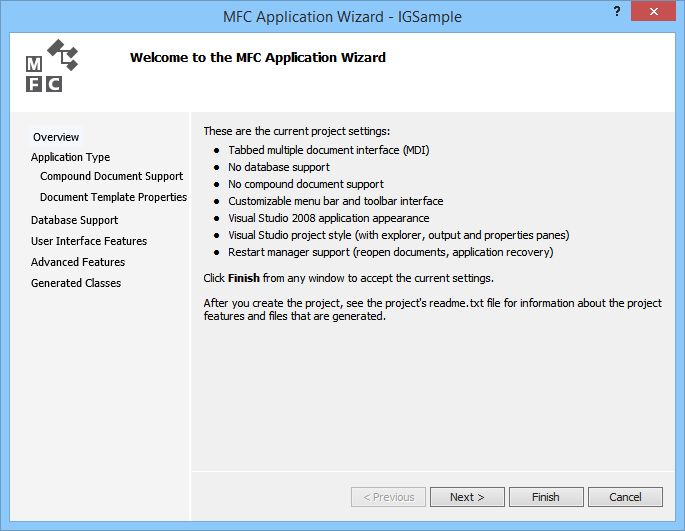Click Finish to accept current settings

pyautogui.click(x=546, y=497)
